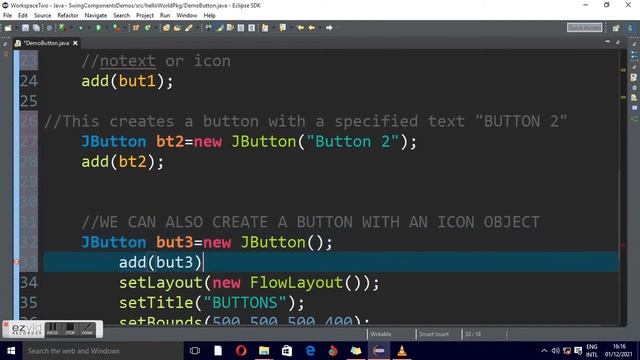Click the New Java Class icon

pos(147,28)
